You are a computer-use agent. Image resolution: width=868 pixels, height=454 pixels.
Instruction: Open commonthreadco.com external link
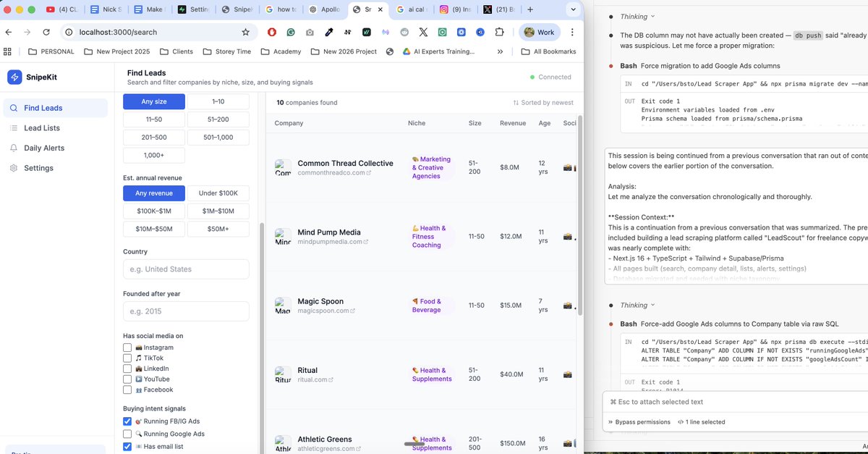pos(334,173)
